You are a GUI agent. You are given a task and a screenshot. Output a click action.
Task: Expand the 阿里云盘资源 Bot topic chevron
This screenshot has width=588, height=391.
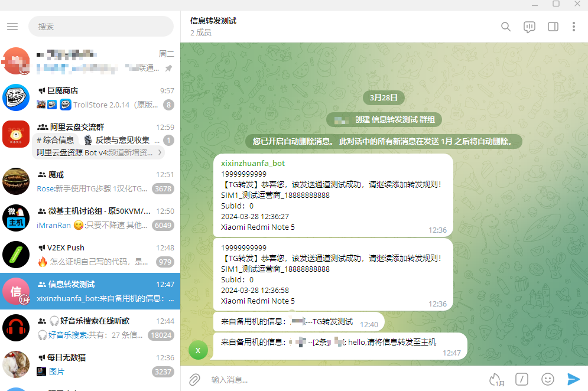[x=160, y=152]
